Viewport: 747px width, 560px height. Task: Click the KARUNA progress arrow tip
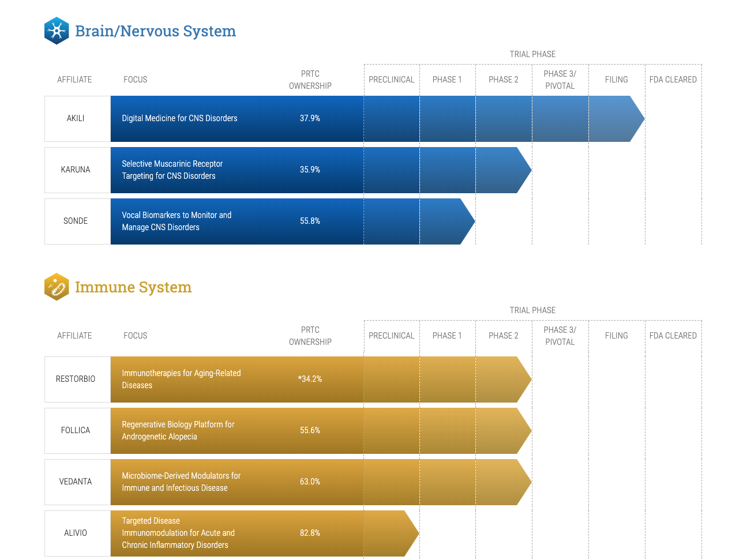click(x=524, y=170)
